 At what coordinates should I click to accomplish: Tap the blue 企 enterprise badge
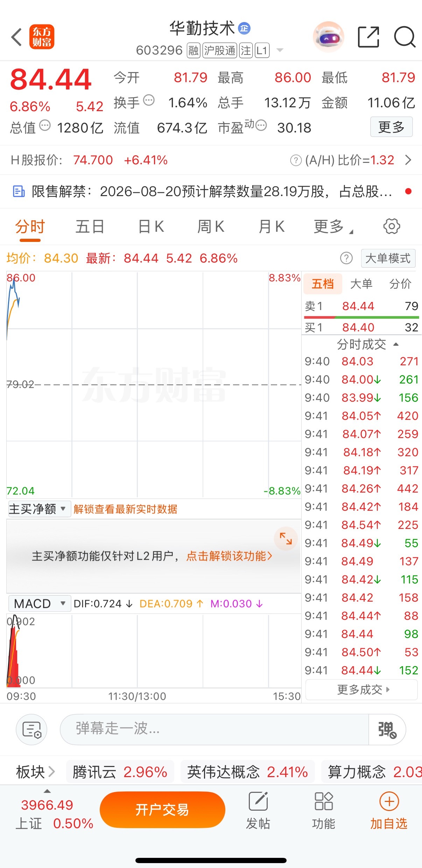click(244, 28)
